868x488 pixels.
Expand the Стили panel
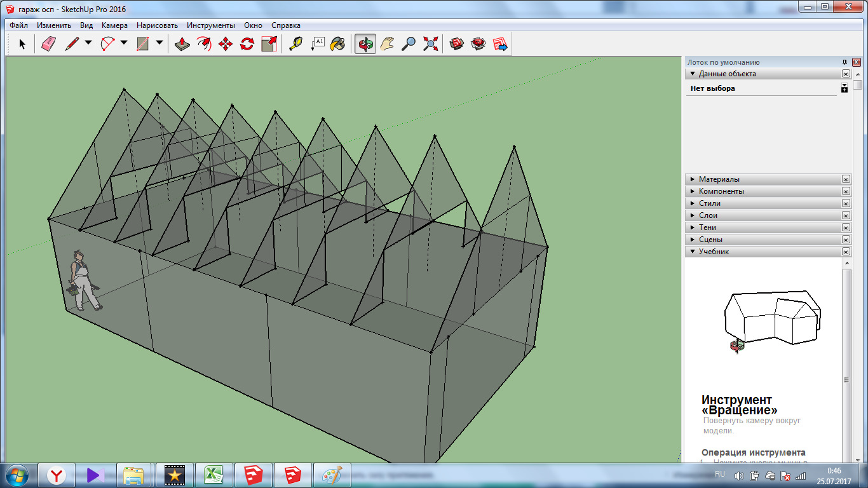[x=693, y=203]
